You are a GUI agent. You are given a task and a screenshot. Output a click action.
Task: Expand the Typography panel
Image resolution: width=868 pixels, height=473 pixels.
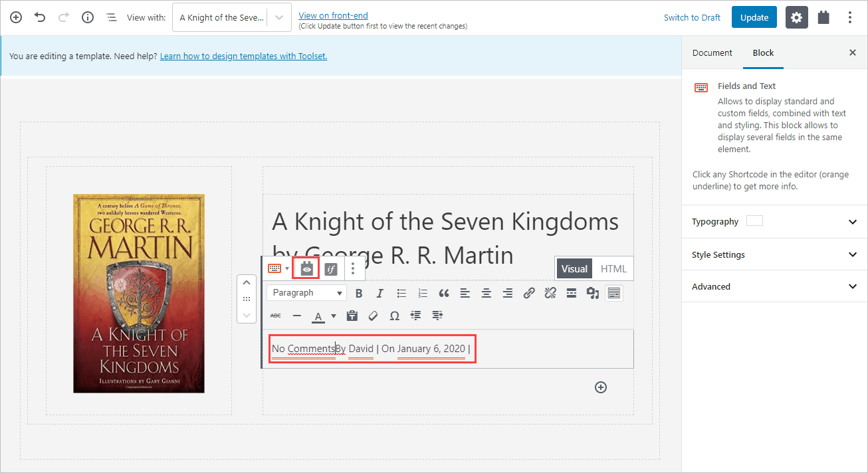click(774, 222)
